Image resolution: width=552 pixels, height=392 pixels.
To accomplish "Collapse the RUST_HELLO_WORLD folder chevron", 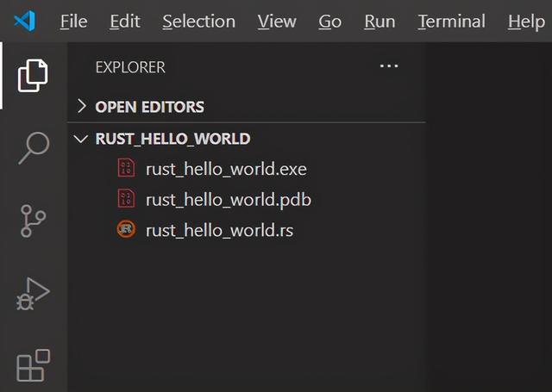I will click(x=81, y=139).
